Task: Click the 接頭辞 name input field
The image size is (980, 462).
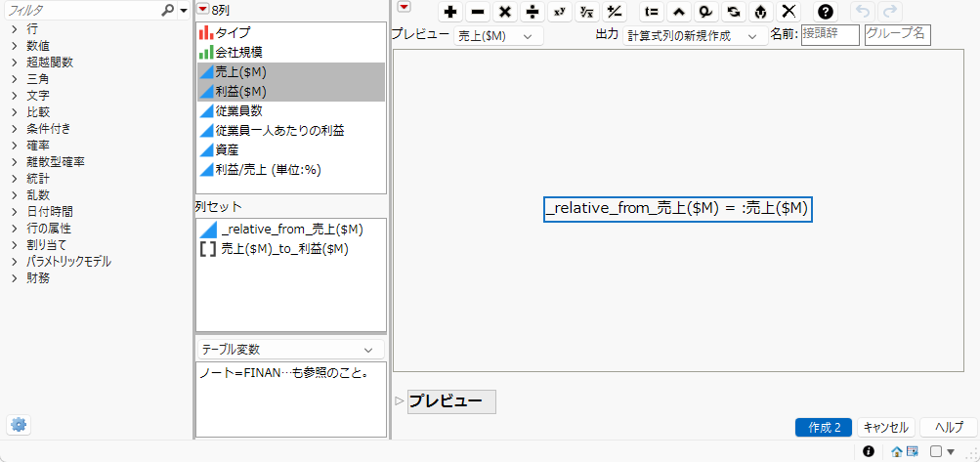Action: tap(831, 35)
